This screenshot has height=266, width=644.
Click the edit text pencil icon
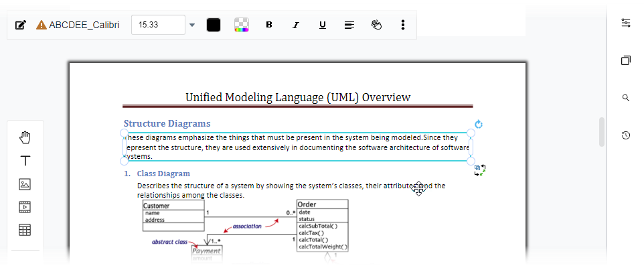pyautogui.click(x=20, y=25)
